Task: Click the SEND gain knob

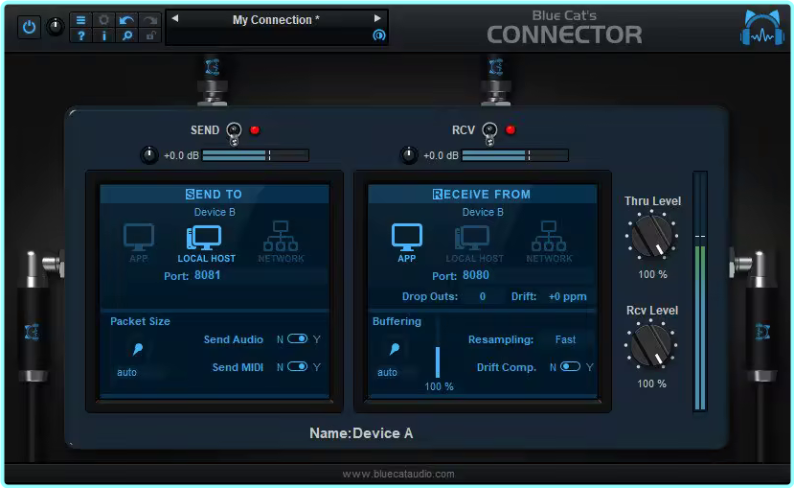Action: click(149, 155)
